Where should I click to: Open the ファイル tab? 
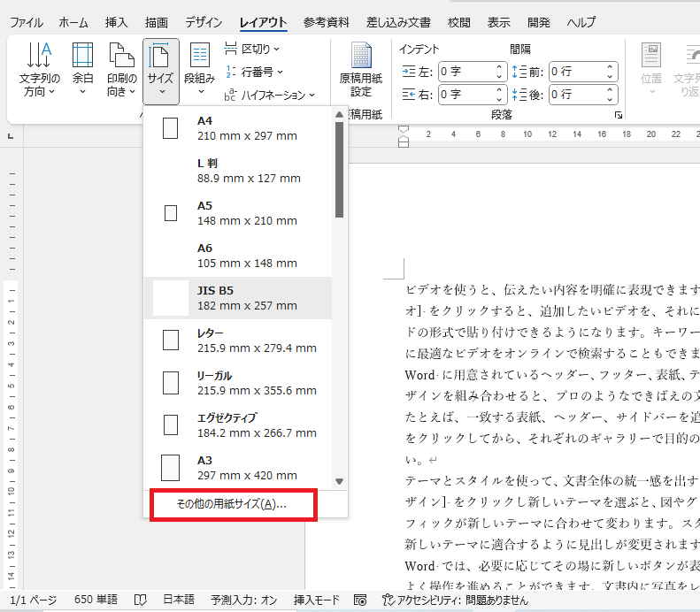[27, 22]
